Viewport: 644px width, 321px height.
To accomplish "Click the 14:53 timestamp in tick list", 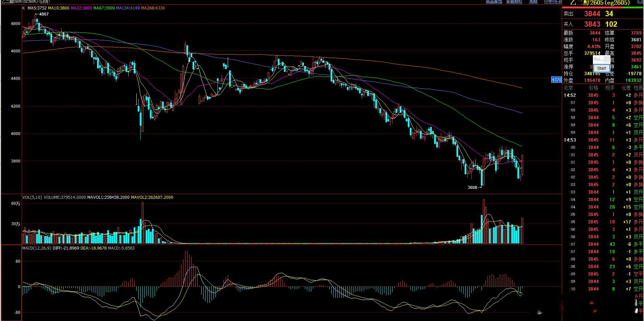I will [570, 140].
